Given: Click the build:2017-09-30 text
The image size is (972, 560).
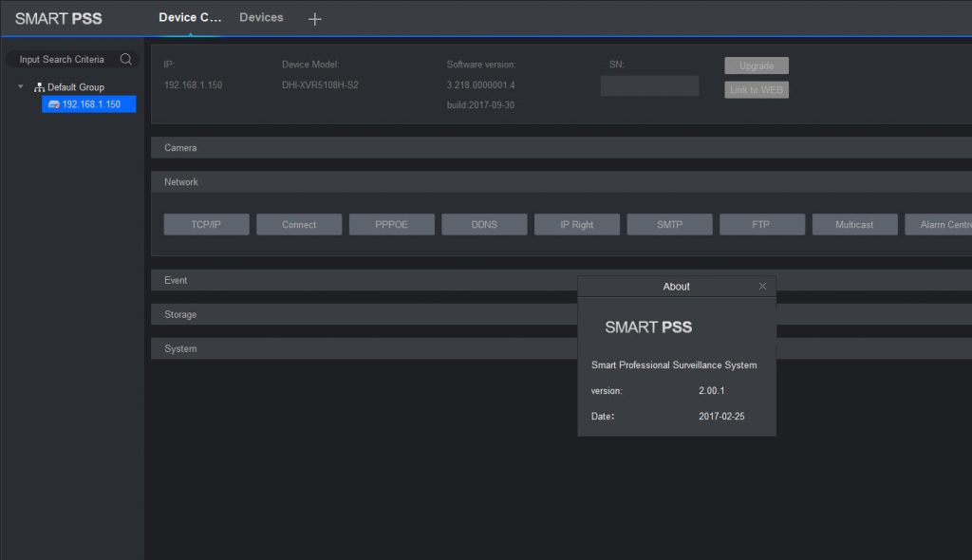Looking at the screenshot, I should (x=480, y=104).
